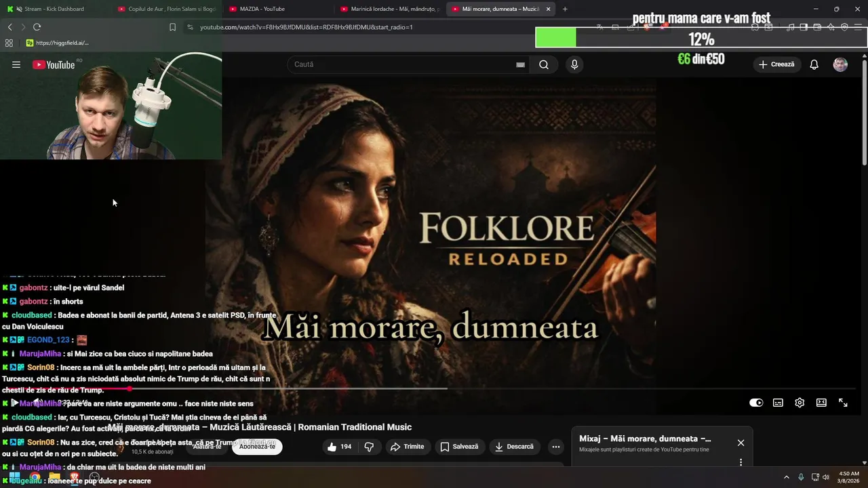Click the Mixaj – Măi morare, dumneata heading
Screen dimensions: 868x488
click(x=645, y=439)
